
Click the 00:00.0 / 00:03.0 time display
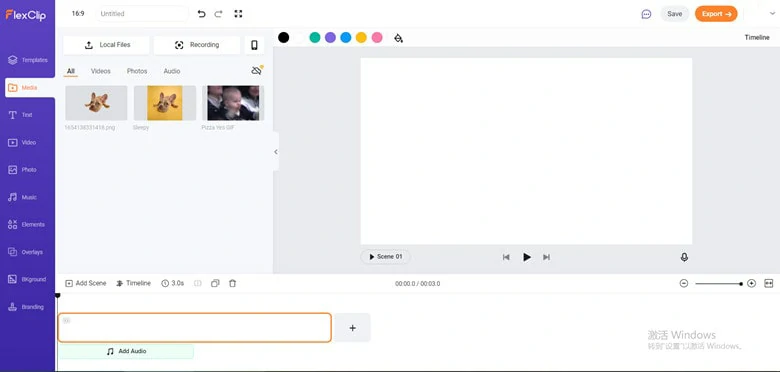point(417,284)
